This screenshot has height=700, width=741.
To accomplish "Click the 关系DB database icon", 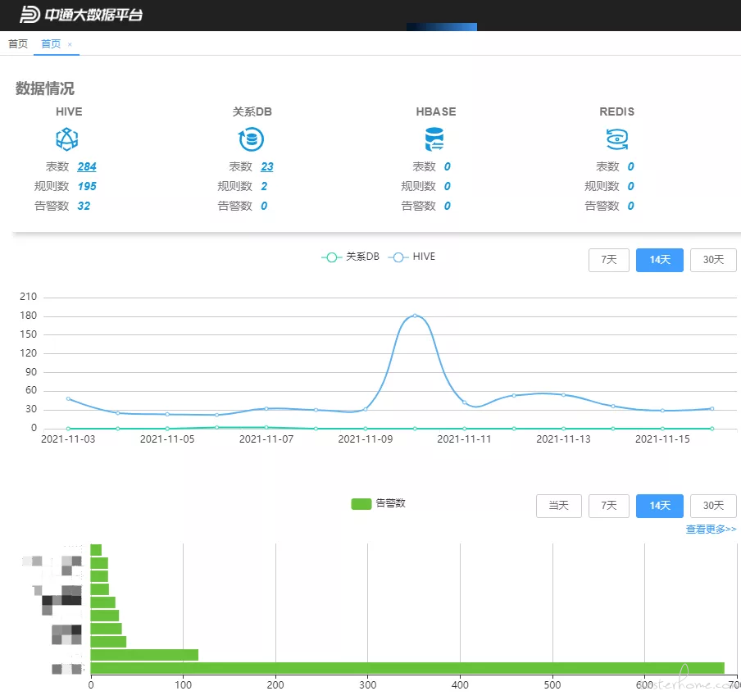I will click(x=251, y=139).
